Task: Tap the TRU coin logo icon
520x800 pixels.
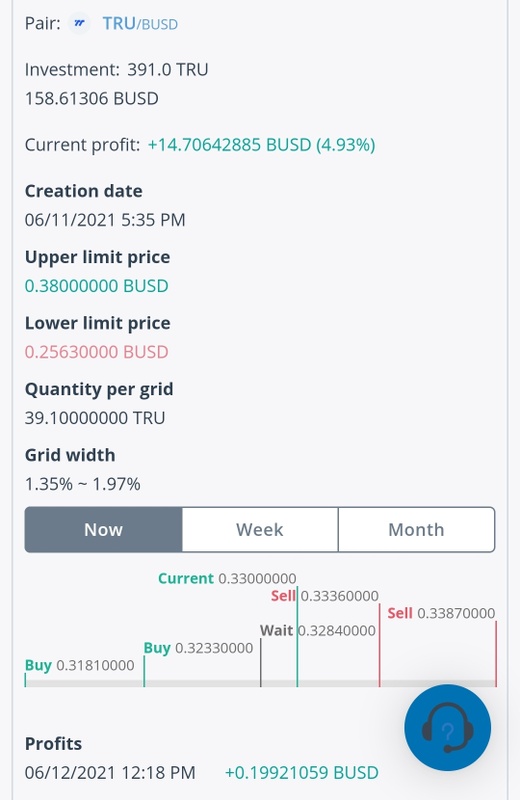Action: [79, 23]
